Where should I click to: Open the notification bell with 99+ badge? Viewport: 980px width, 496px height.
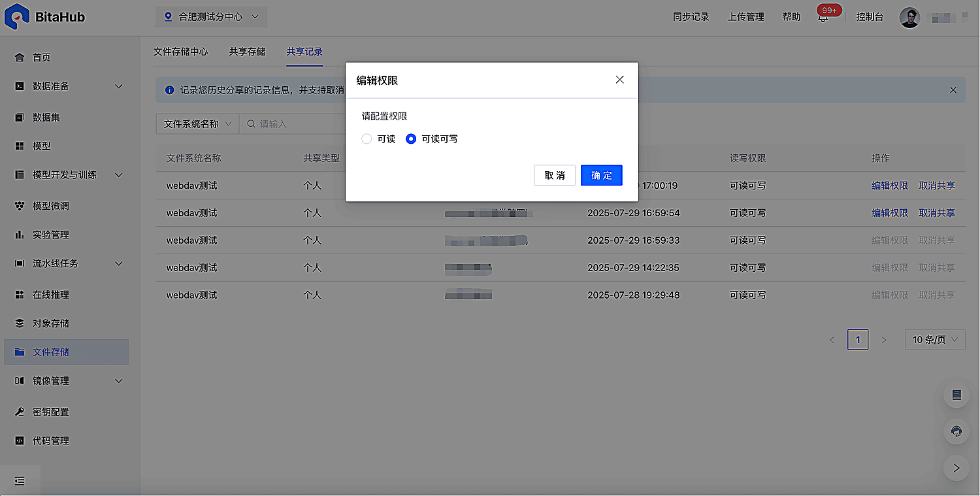click(x=823, y=18)
